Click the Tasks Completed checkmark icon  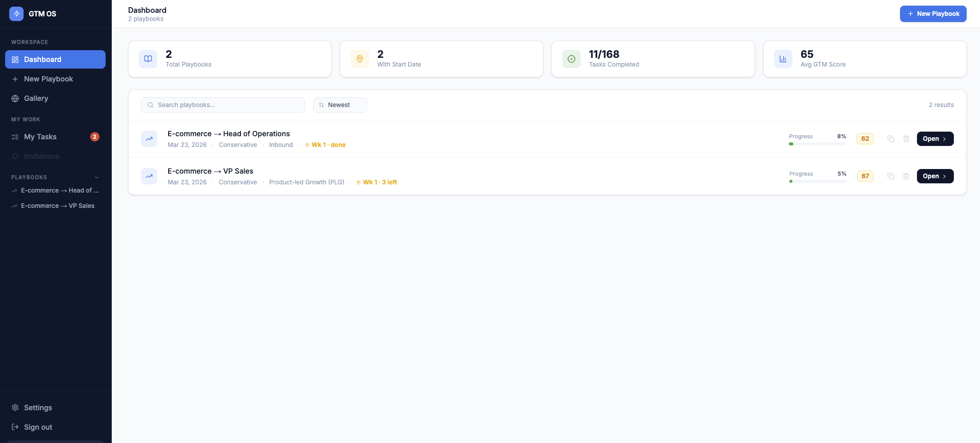[x=571, y=59]
